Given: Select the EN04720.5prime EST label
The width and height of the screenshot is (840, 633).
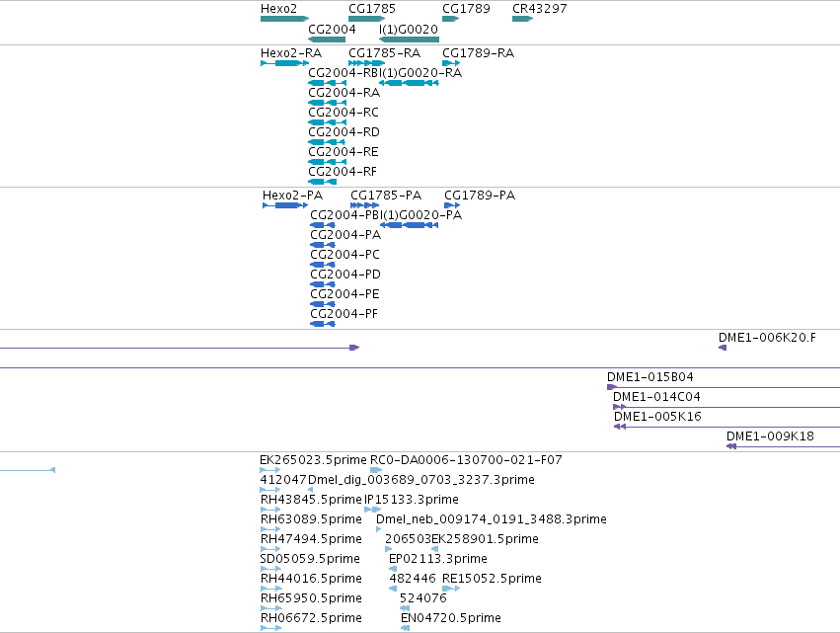Looking at the screenshot, I should (451, 619).
